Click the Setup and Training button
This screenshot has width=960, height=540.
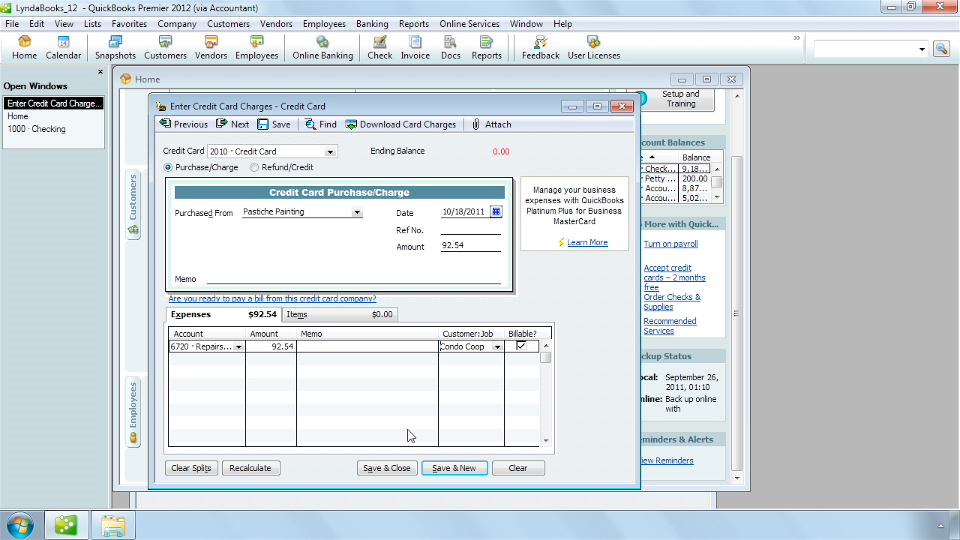(x=680, y=99)
